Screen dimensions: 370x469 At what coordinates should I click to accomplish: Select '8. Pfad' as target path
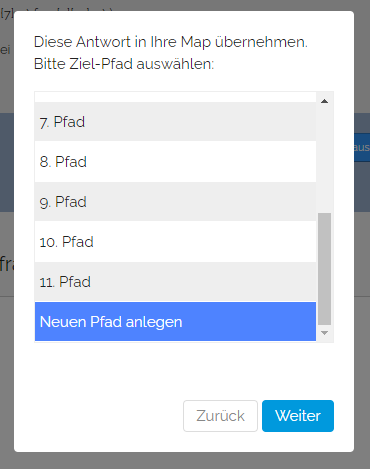click(175, 162)
